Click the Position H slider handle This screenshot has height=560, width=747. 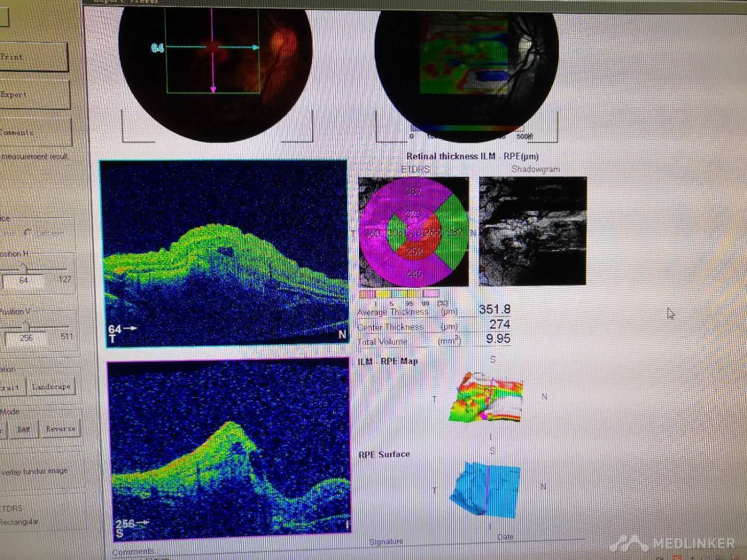(x=23, y=268)
